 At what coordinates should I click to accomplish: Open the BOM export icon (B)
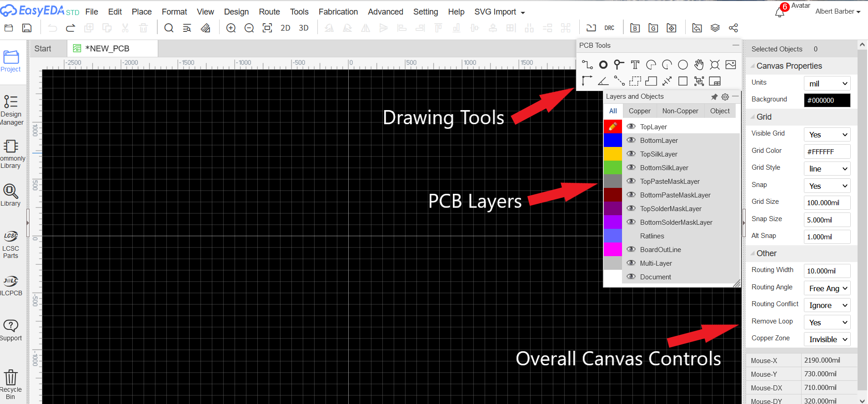pyautogui.click(x=635, y=28)
